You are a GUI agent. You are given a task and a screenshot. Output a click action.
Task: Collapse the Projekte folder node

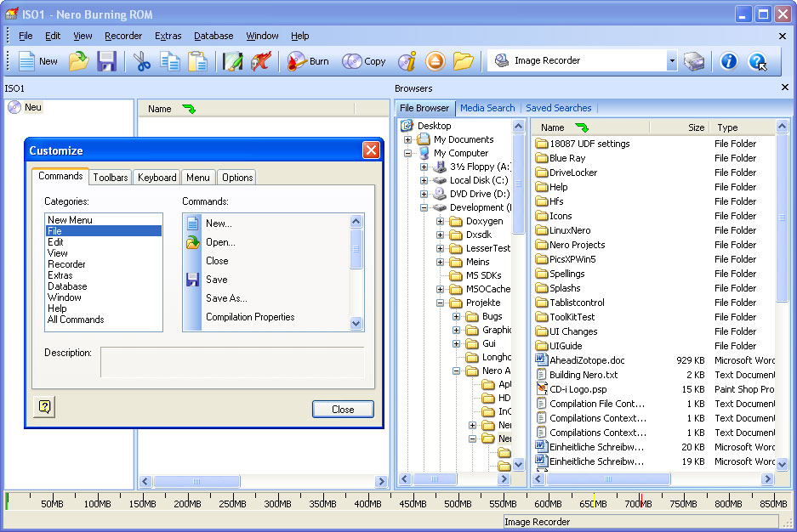click(441, 303)
